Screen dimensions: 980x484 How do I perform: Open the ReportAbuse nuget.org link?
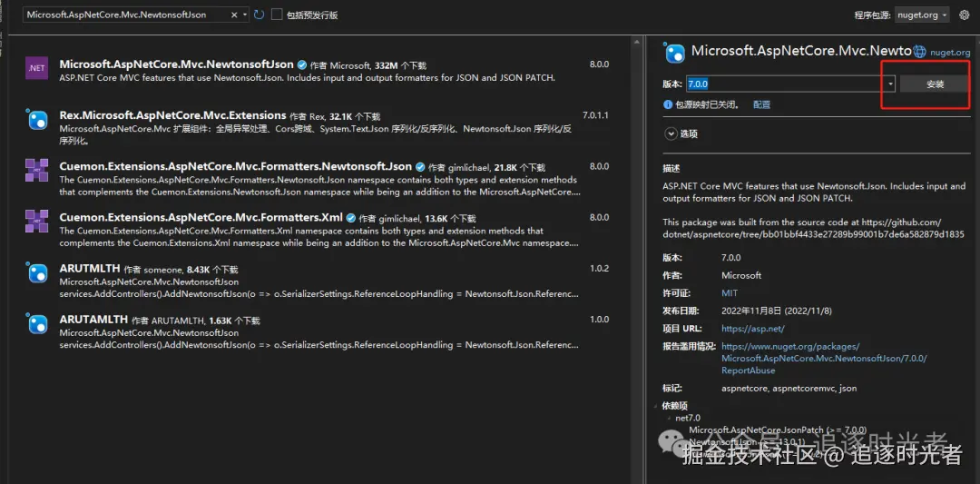pyautogui.click(x=824, y=359)
